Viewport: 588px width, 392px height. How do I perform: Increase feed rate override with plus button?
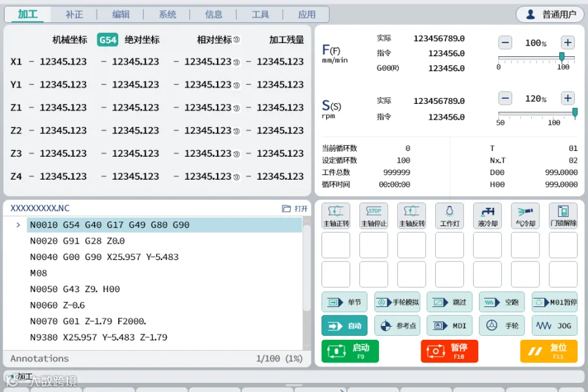coord(568,42)
